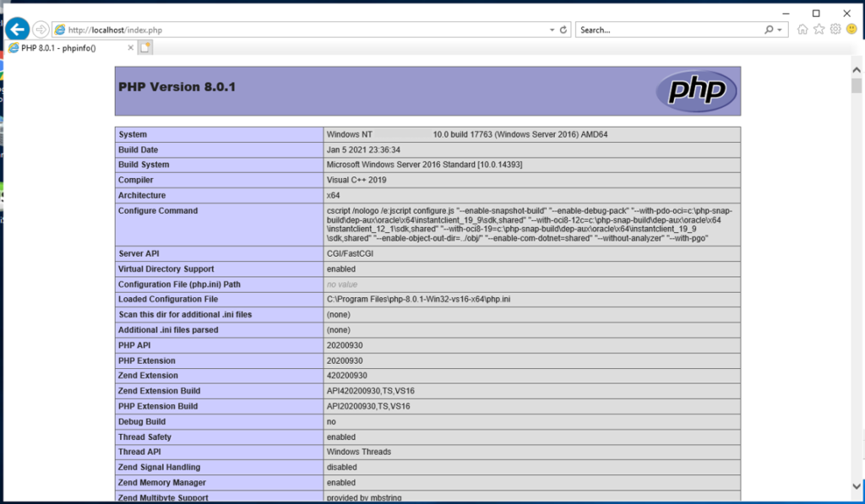Close the phpinfo() tab
The width and height of the screenshot is (865, 504).
click(130, 48)
